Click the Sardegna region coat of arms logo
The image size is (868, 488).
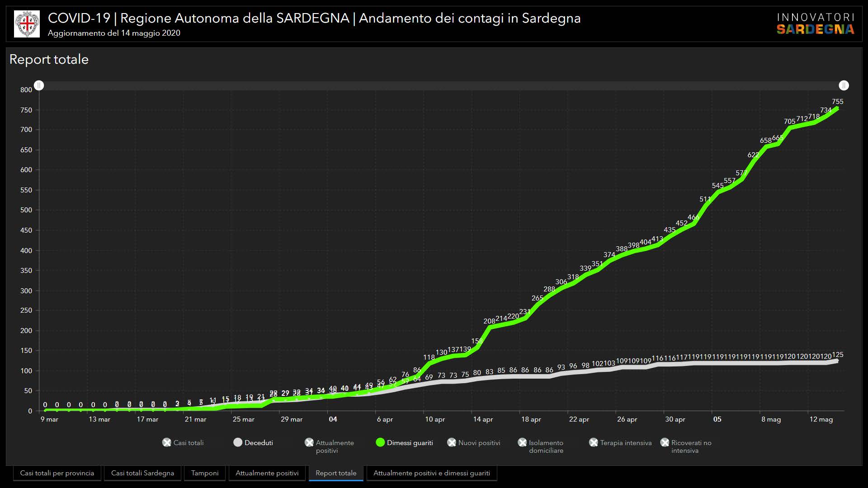27,24
